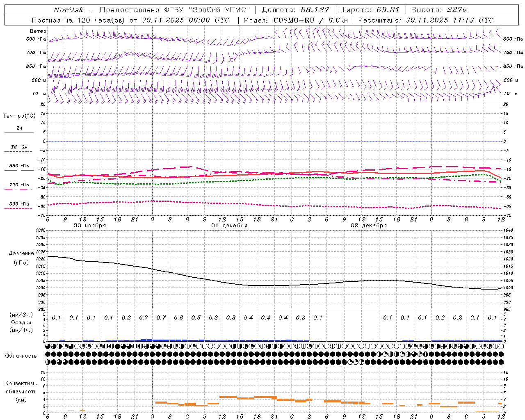Click the 'Norilsk' station title
The height and width of the screenshot is (420, 525).
point(68,10)
